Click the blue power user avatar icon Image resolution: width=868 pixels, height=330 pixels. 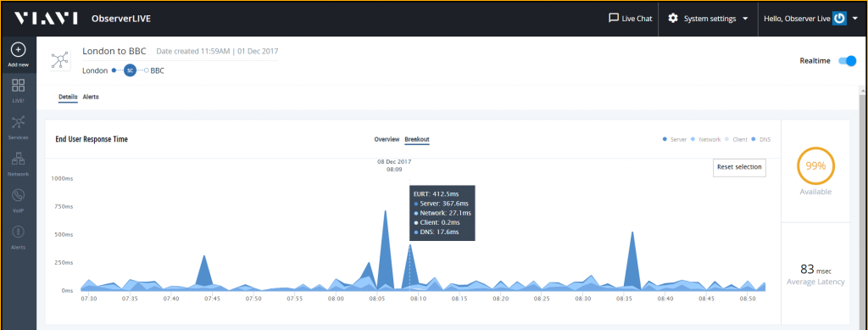click(839, 19)
